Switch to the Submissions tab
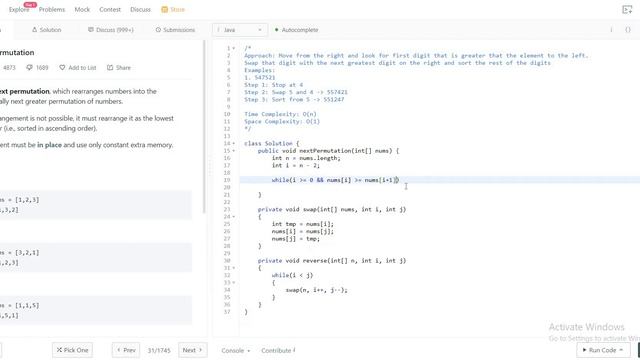 point(175,30)
